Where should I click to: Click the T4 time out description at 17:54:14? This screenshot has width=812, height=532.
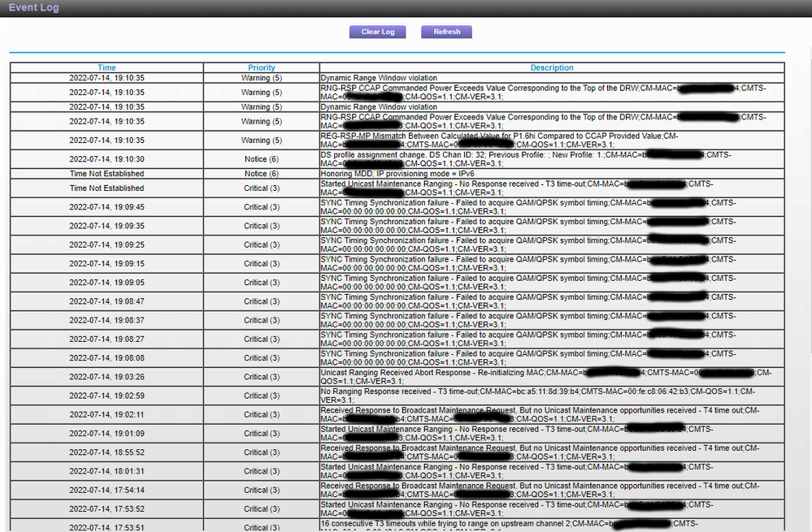click(540, 491)
